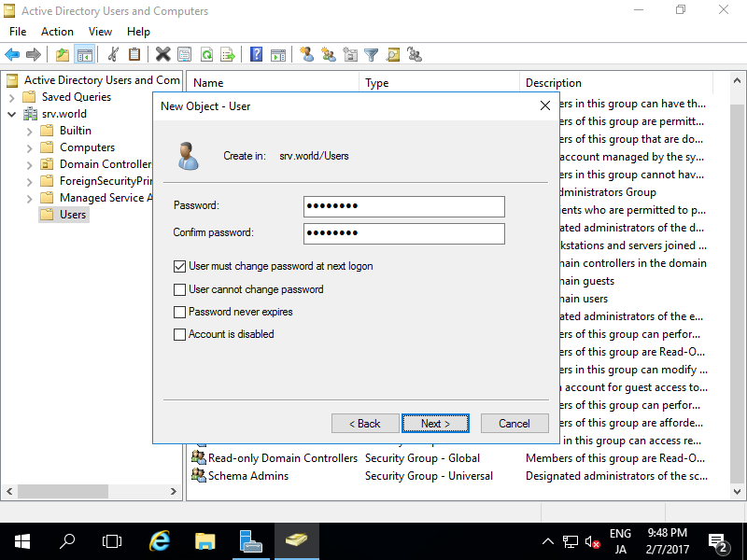This screenshot has height=560, width=747.
Task: Open Help with the blue question mark icon
Action: [x=256, y=55]
